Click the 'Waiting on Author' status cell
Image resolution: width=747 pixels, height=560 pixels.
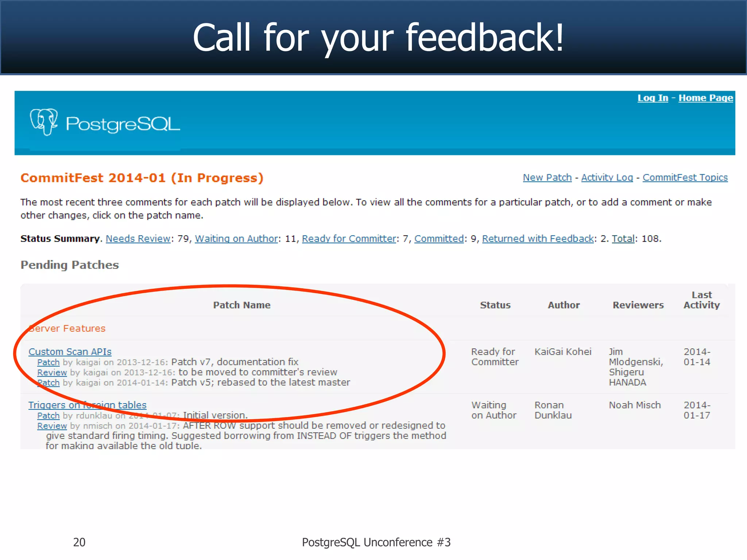pyautogui.click(x=494, y=410)
